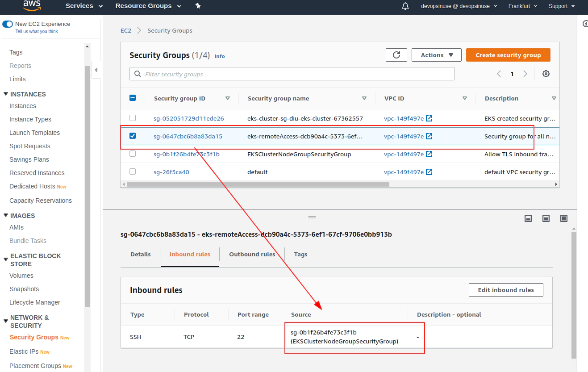The width and height of the screenshot is (588, 372).
Task: Open Instances in the sidebar
Action: (23, 106)
